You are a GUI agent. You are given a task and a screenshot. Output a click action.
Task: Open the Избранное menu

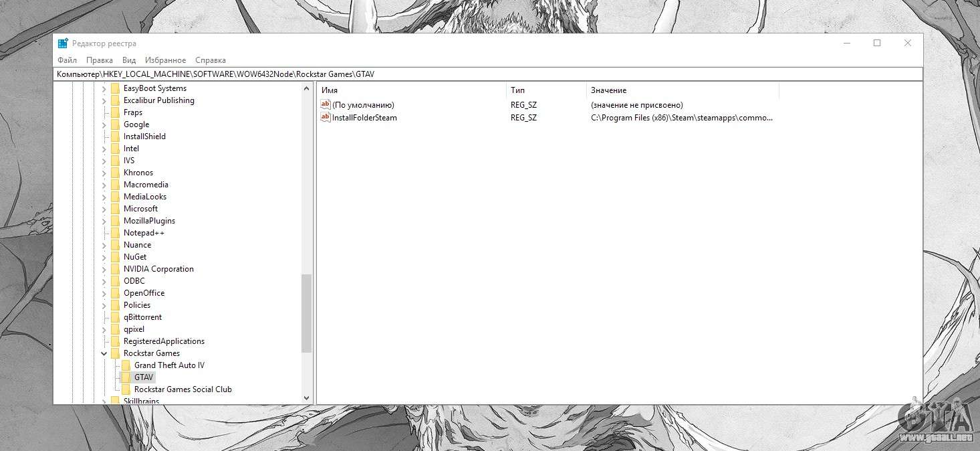coord(166,60)
